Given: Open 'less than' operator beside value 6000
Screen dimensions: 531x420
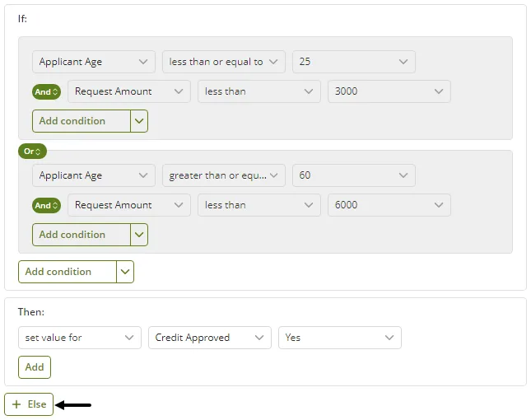Looking at the screenshot, I should click(259, 205).
